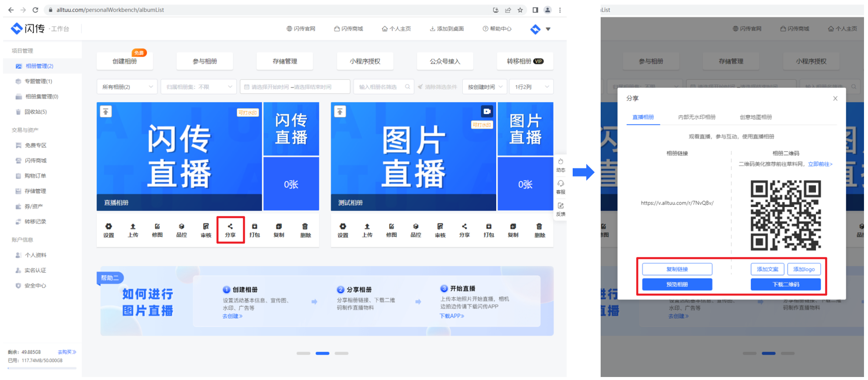Switch to 内部无水印相册 tab in share dialog
This screenshot has width=868, height=380.
(x=697, y=117)
